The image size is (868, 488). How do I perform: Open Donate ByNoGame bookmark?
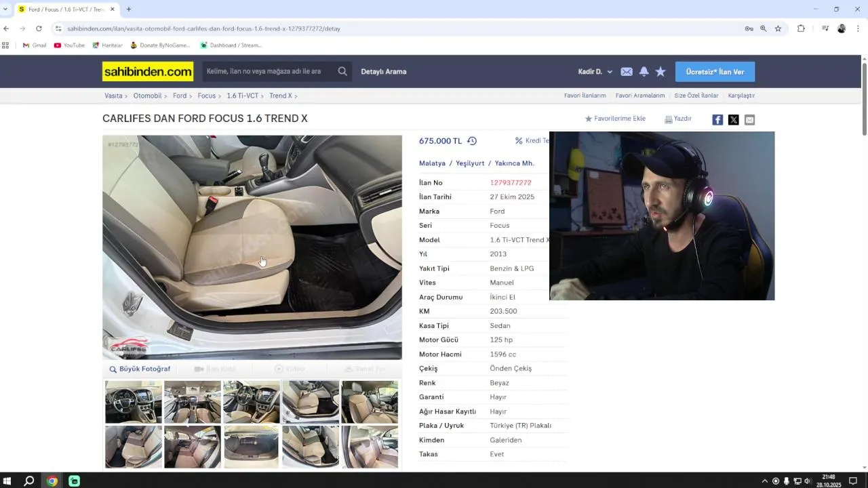click(x=160, y=45)
